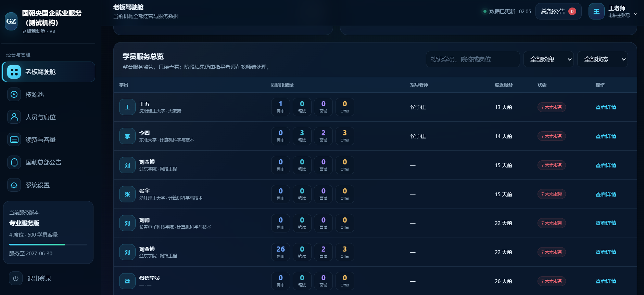Open 资源池 in the sidebar
The image size is (644, 295).
[x=48, y=94]
